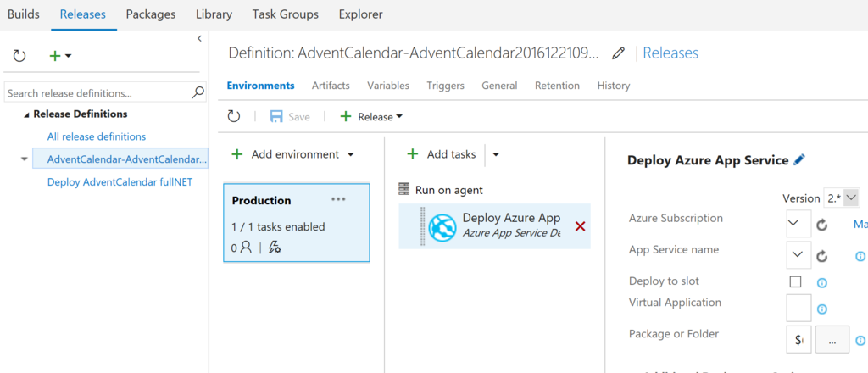Select the Deploy Azure App Service task
Screen dimensions: 868x373
pos(494,225)
